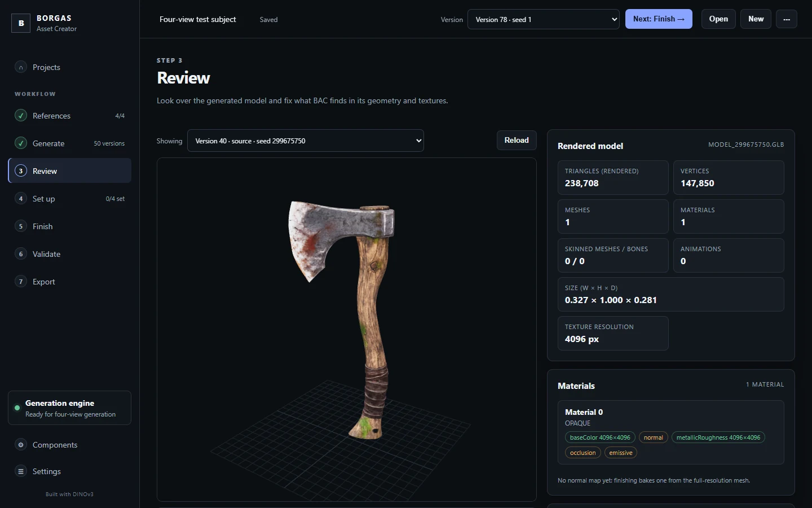Click the Finish step 5 circle
This screenshot has height=508, width=812.
pyautogui.click(x=21, y=226)
